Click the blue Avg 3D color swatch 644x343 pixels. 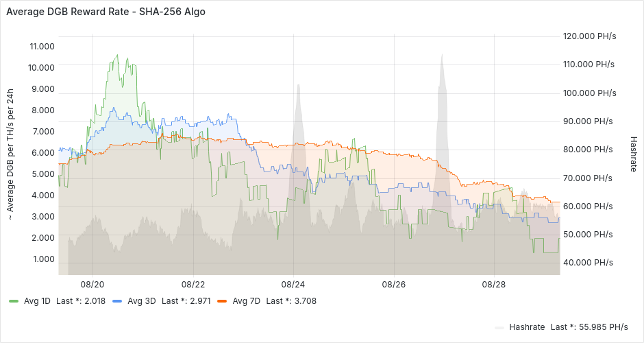coord(117,301)
